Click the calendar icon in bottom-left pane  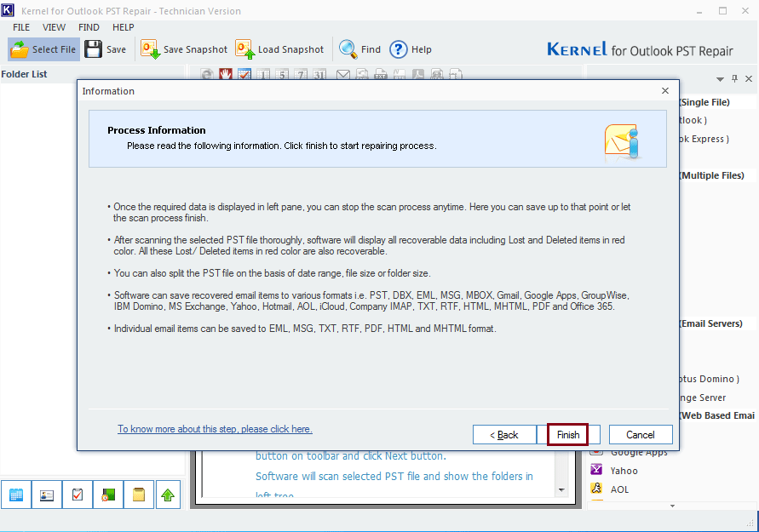point(16,495)
